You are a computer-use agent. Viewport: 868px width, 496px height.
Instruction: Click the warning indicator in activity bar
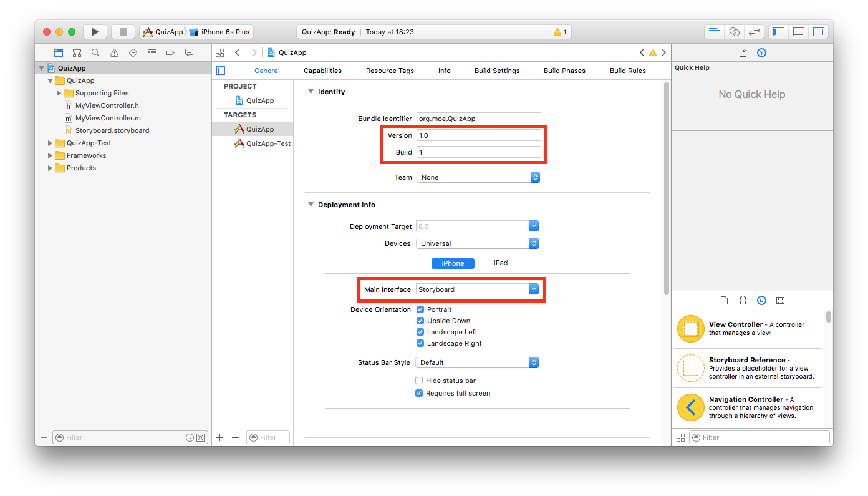click(x=560, y=32)
